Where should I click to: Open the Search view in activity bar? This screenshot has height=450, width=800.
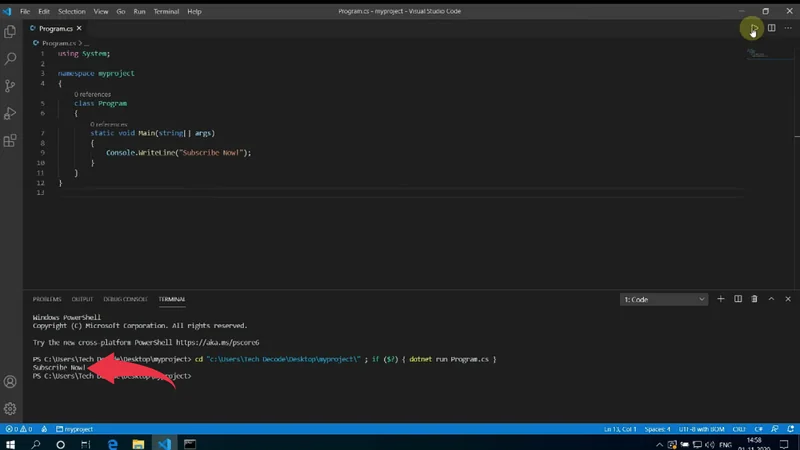(x=11, y=60)
